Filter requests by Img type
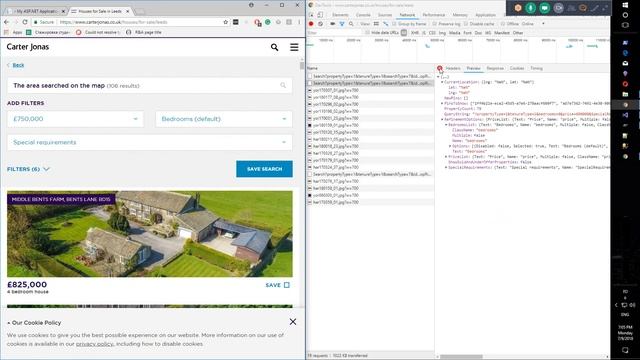 pyautogui.click(x=442, y=33)
